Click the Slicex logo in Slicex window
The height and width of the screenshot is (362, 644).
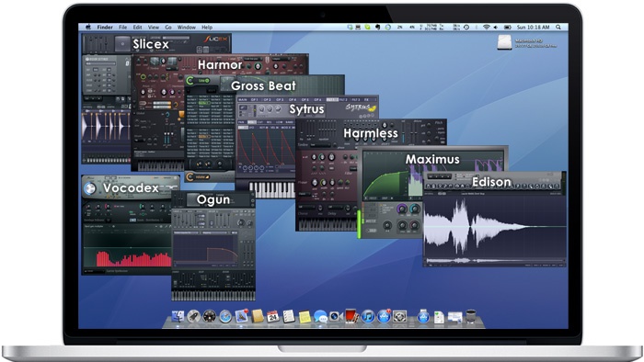(x=215, y=40)
